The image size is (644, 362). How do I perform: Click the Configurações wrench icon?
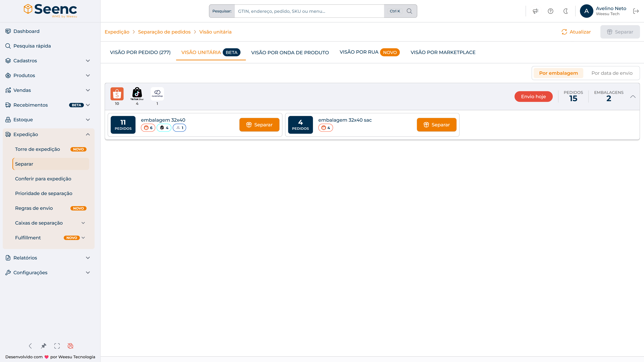pyautogui.click(x=8, y=273)
